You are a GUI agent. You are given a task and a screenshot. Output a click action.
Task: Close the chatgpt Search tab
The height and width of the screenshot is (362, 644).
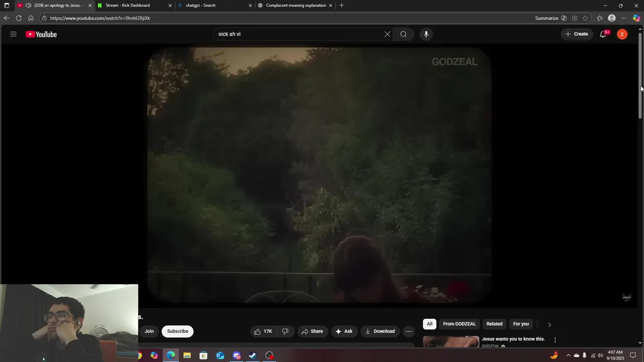click(x=250, y=6)
